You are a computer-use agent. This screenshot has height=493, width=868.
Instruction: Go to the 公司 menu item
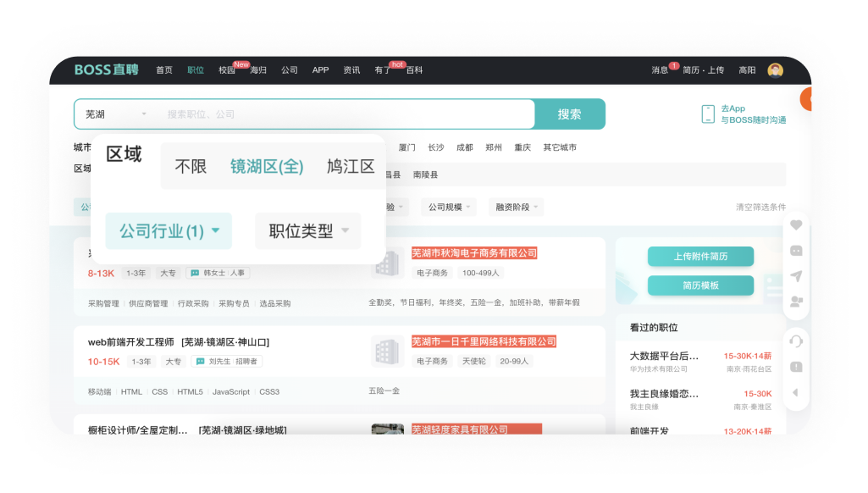tap(290, 70)
